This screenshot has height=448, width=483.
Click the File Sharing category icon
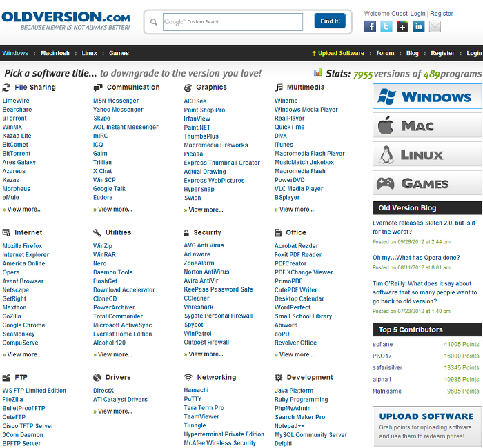[6, 88]
